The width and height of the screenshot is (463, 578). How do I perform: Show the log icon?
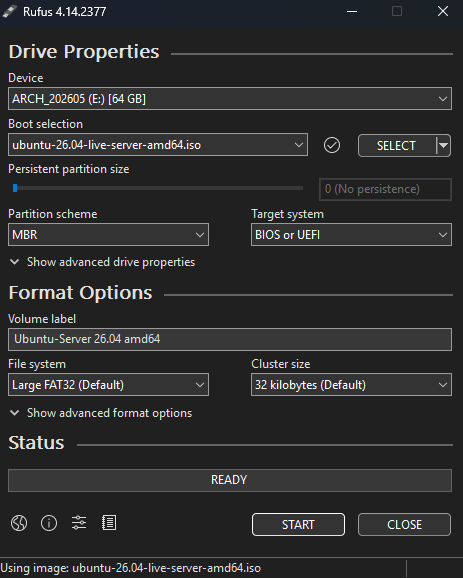(x=109, y=523)
